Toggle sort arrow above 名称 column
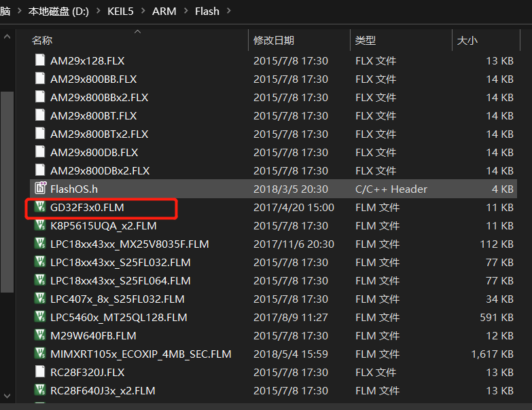The image size is (532, 410). [x=137, y=31]
